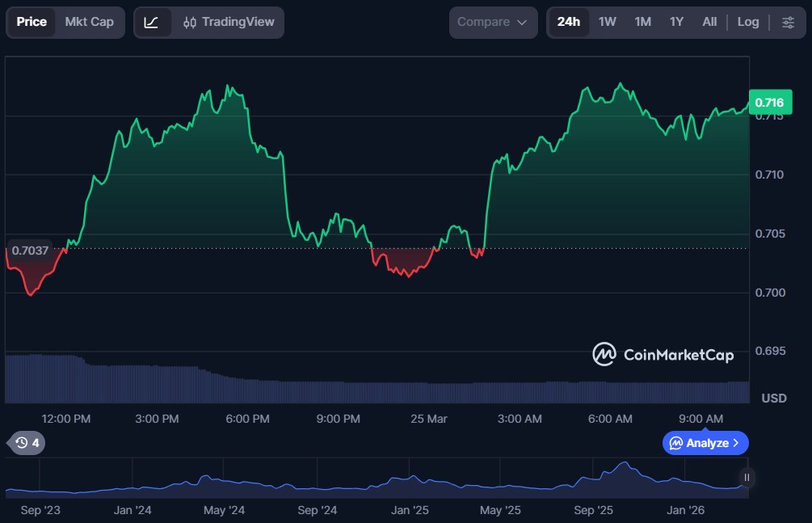Click the history icon showing 4
Viewport: 812px width, 523px height.
tap(24, 443)
